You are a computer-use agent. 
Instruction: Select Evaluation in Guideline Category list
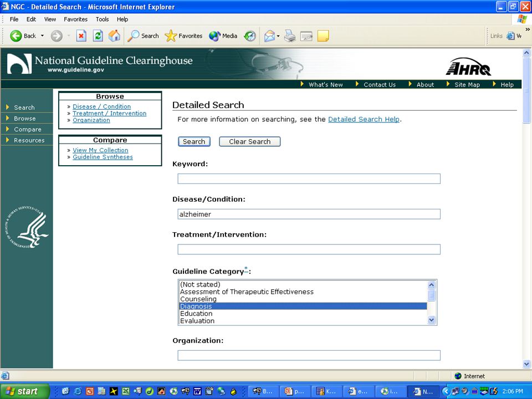[303, 321]
